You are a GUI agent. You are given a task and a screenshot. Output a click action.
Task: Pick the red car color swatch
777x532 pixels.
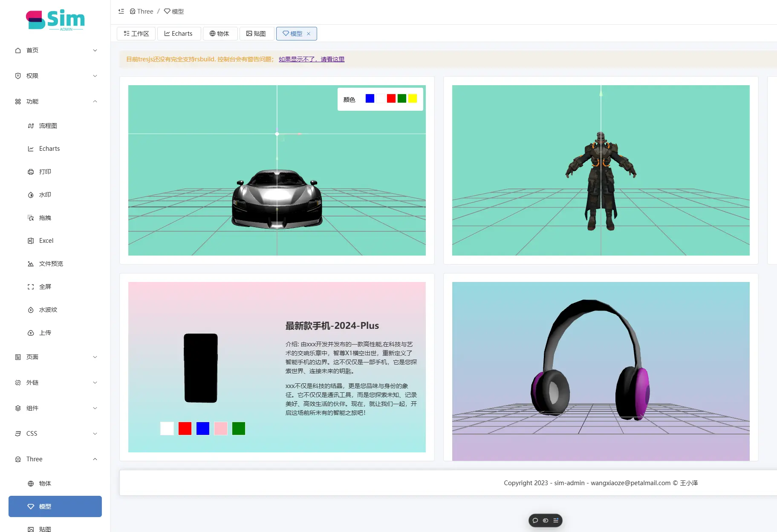click(x=391, y=98)
